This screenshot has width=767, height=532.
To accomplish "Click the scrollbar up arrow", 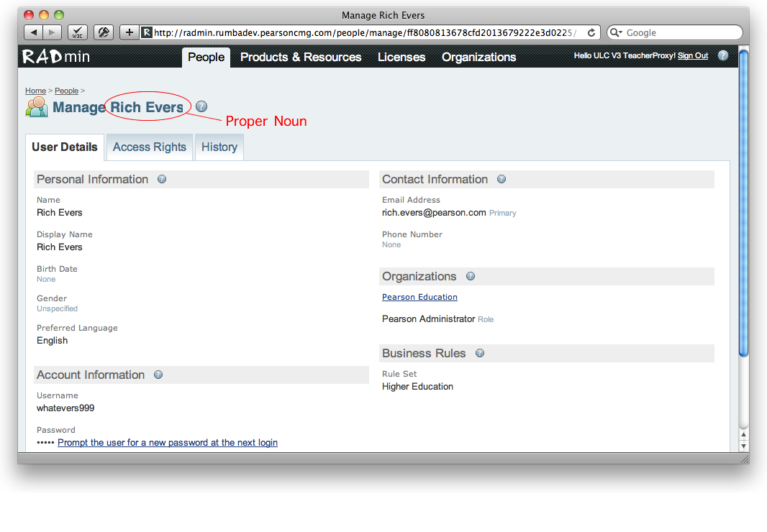I will [743, 435].
